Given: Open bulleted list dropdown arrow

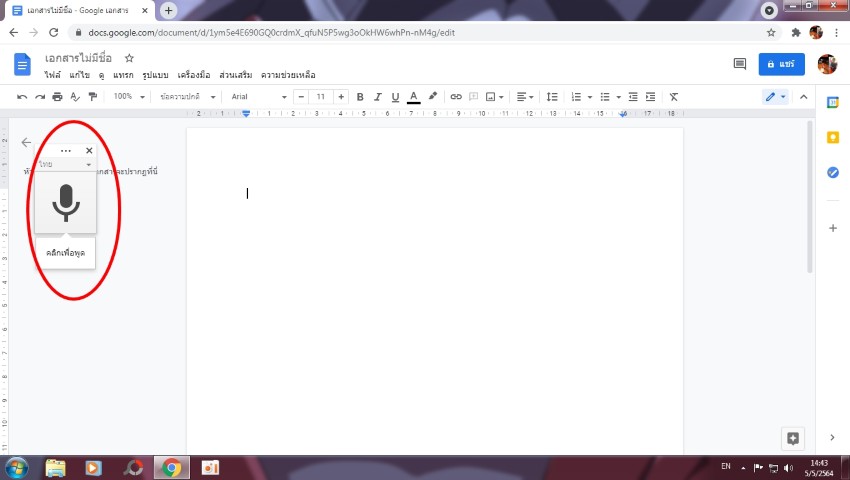Looking at the screenshot, I should click(619, 97).
